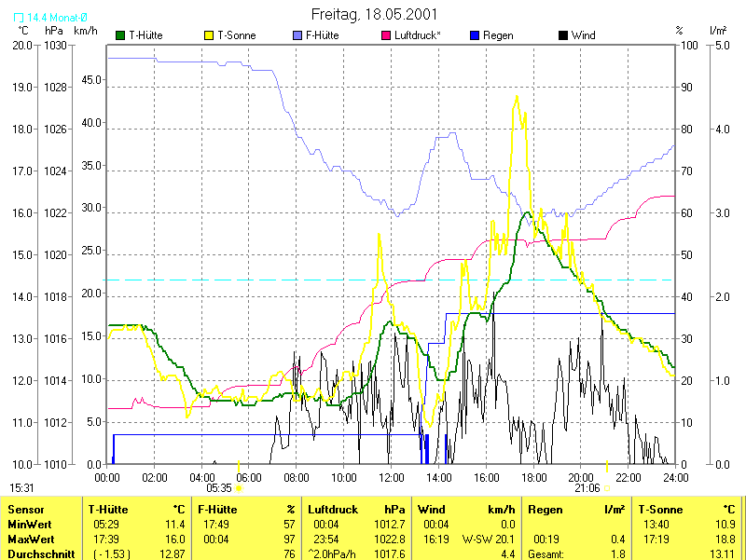Click the black Wind legend swatch

coord(562,35)
